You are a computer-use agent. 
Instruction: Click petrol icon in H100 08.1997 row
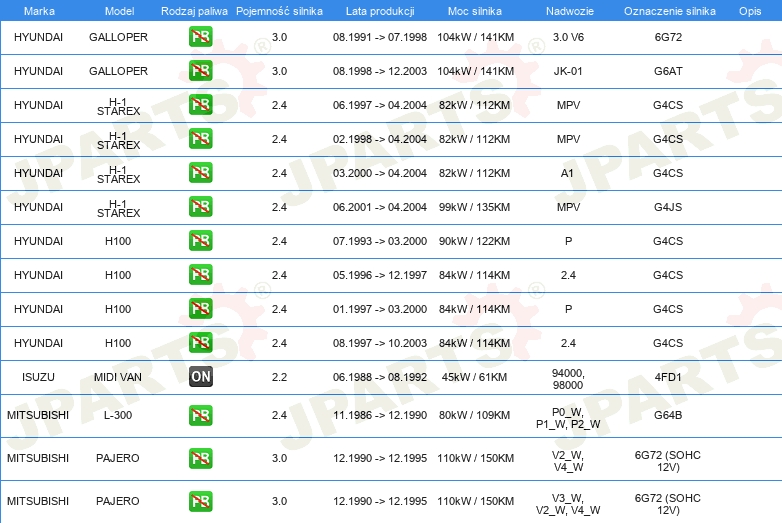click(x=200, y=343)
